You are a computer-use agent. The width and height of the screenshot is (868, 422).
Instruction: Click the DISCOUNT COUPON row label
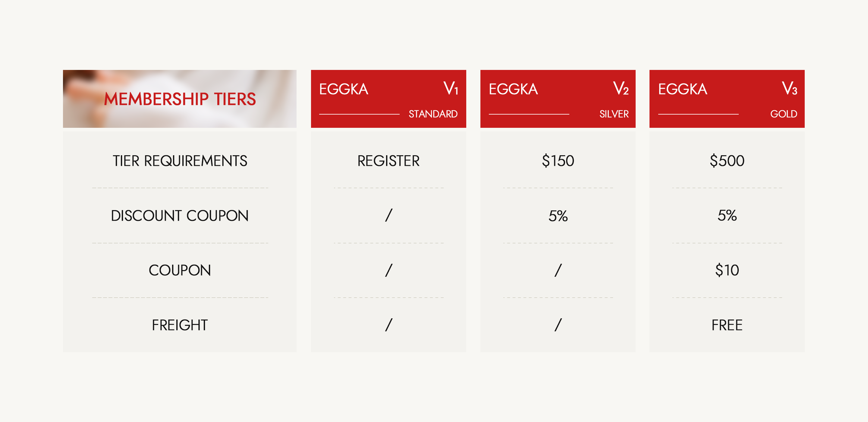point(180,216)
